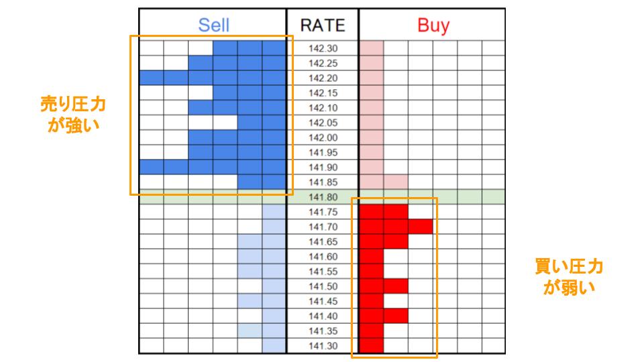
Task: Click the Buy column header
Action: click(x=433, y=25)
